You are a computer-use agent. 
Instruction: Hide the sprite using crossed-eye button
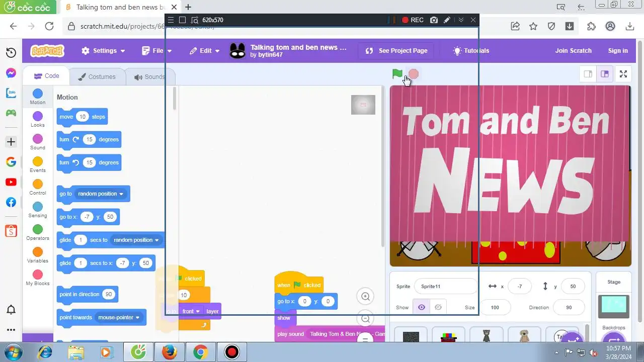click(x=438, y=307)
